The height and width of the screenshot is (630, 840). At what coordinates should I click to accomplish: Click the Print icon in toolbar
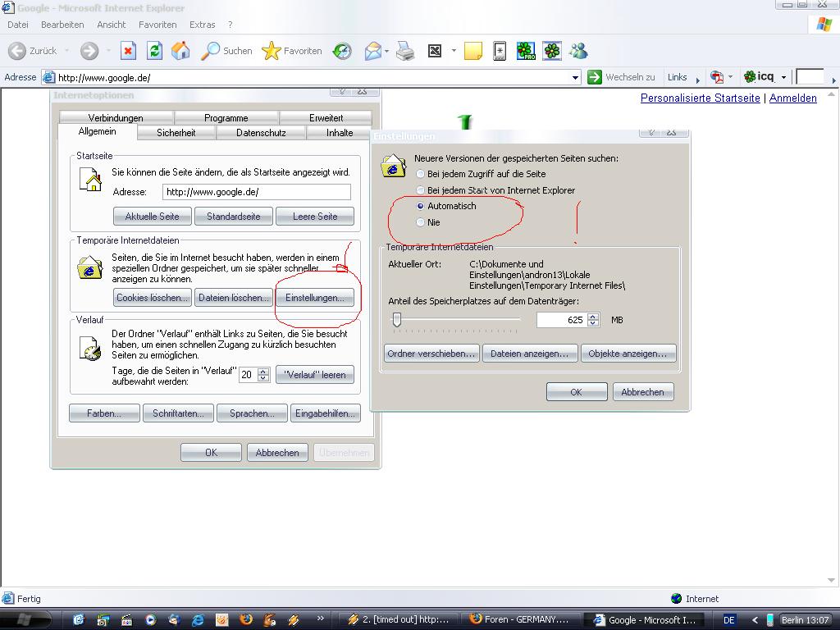tap(405, 51)
